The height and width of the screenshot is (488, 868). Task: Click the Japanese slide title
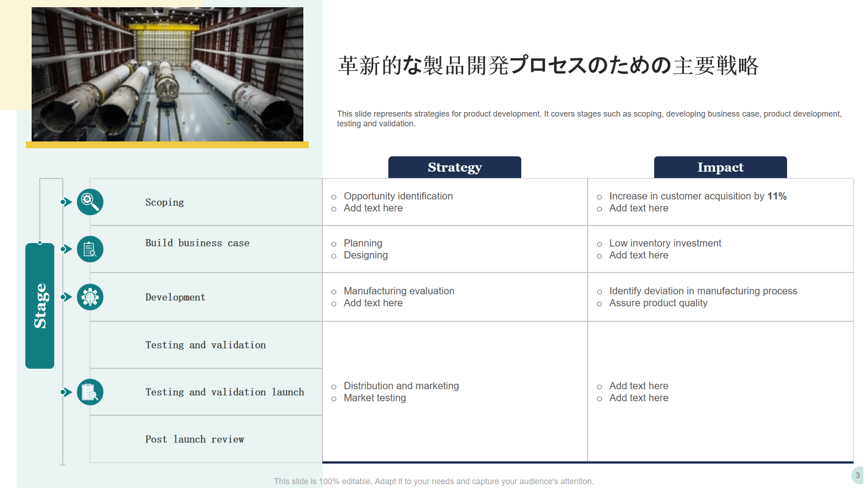click(x=548, y=66)
